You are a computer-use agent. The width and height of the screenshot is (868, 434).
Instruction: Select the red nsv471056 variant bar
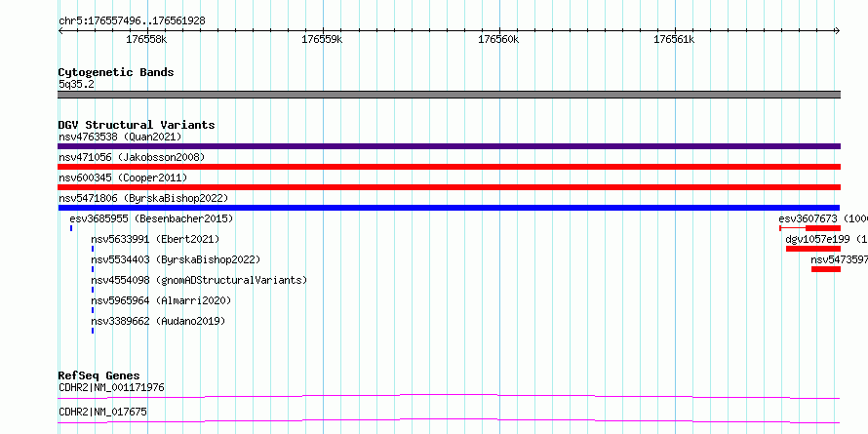(x=449, y=167)
